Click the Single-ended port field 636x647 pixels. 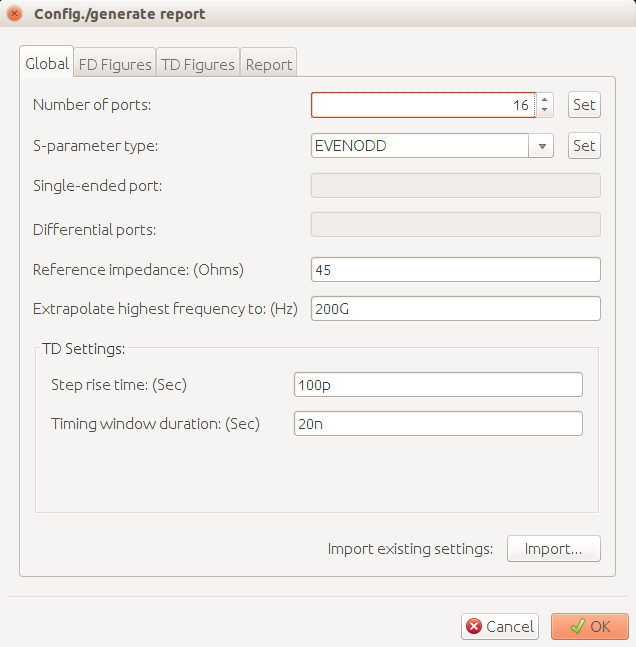click(x=455, y=186)
